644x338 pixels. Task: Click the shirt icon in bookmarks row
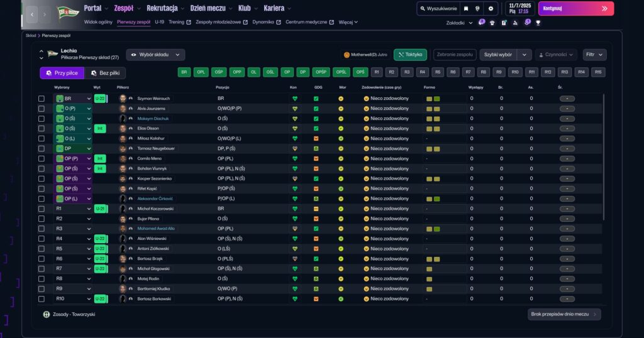492,23
